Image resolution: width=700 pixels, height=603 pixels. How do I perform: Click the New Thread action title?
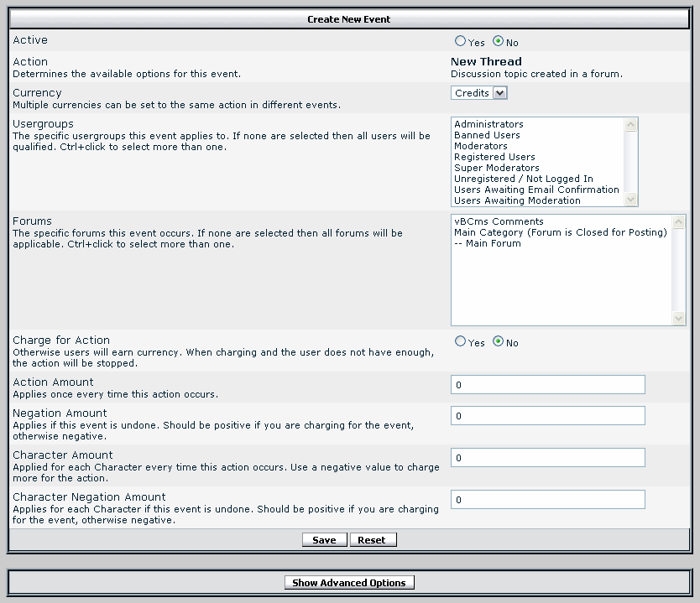(486, 61)
